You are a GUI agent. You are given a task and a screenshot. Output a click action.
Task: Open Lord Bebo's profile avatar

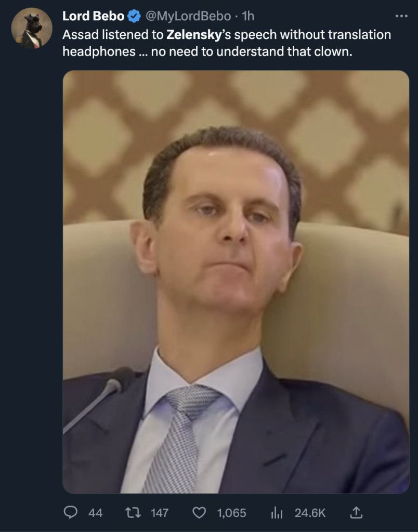pos(32,28)
